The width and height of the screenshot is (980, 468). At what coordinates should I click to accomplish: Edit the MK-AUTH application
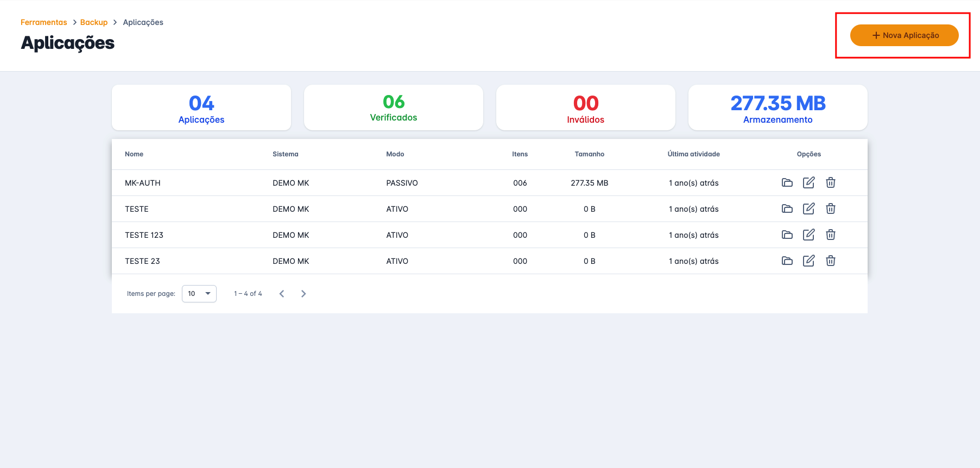click(x=808, y=183)
